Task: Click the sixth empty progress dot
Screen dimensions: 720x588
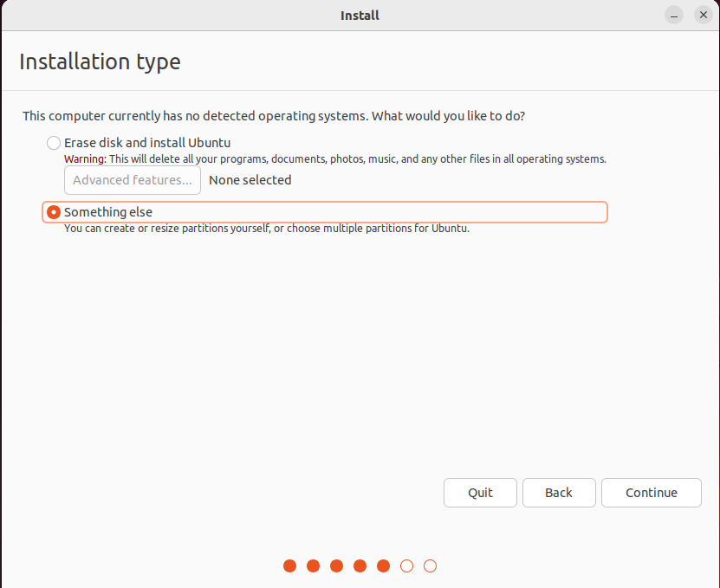Action: (x=407, y=566)
